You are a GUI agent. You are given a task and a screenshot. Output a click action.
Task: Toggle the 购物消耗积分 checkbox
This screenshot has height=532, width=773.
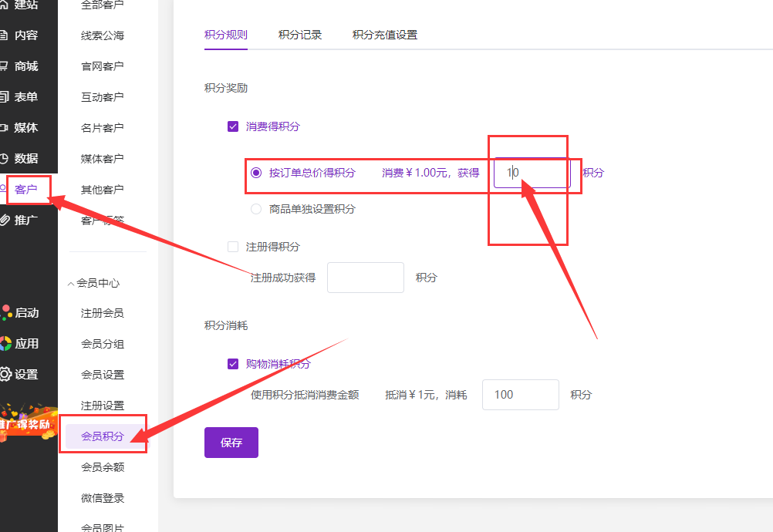233,364
